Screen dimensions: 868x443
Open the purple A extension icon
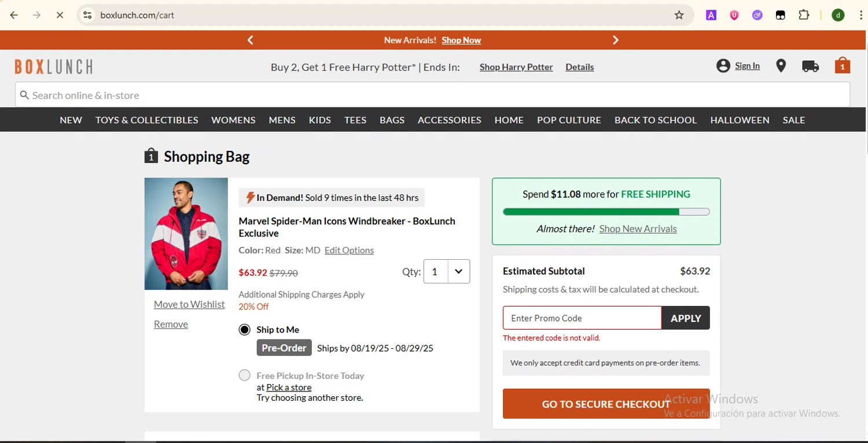(x=711, y=15)
